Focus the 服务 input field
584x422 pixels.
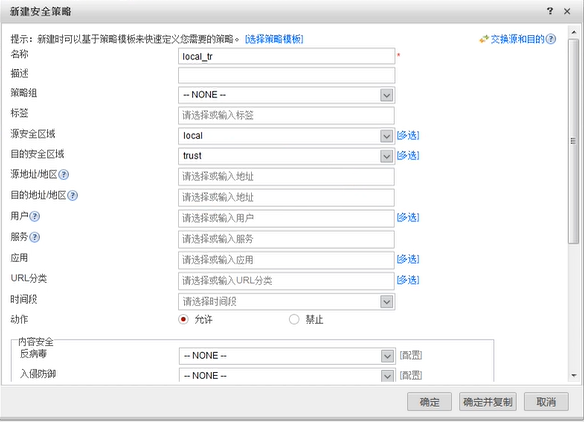286,239
